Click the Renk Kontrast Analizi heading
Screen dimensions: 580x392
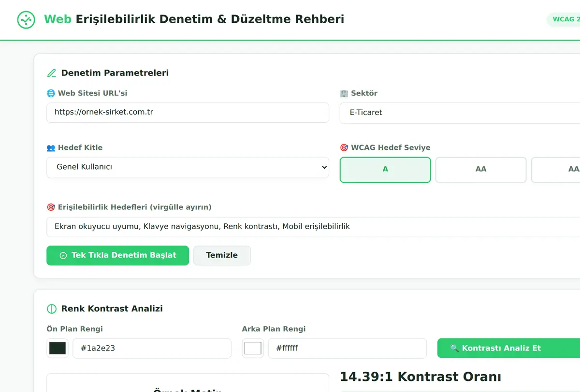tap(112, 309)
